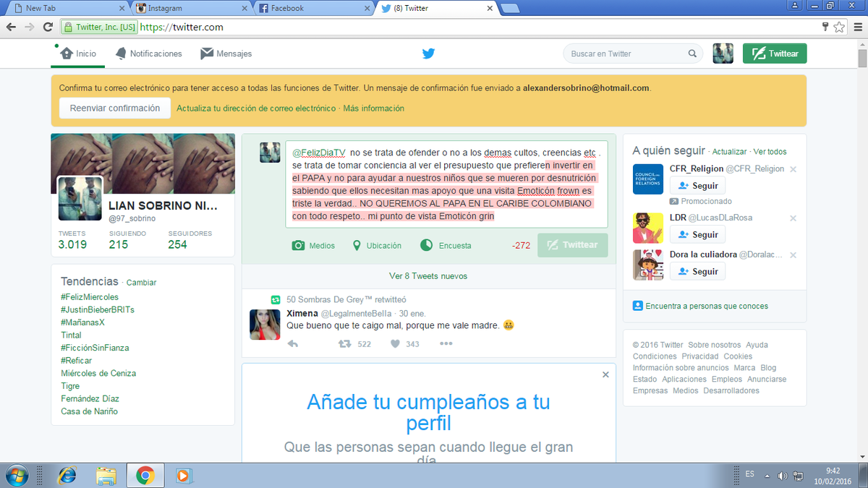
Task: Open Privacidad footer link
Action: [x=700, y=356]
